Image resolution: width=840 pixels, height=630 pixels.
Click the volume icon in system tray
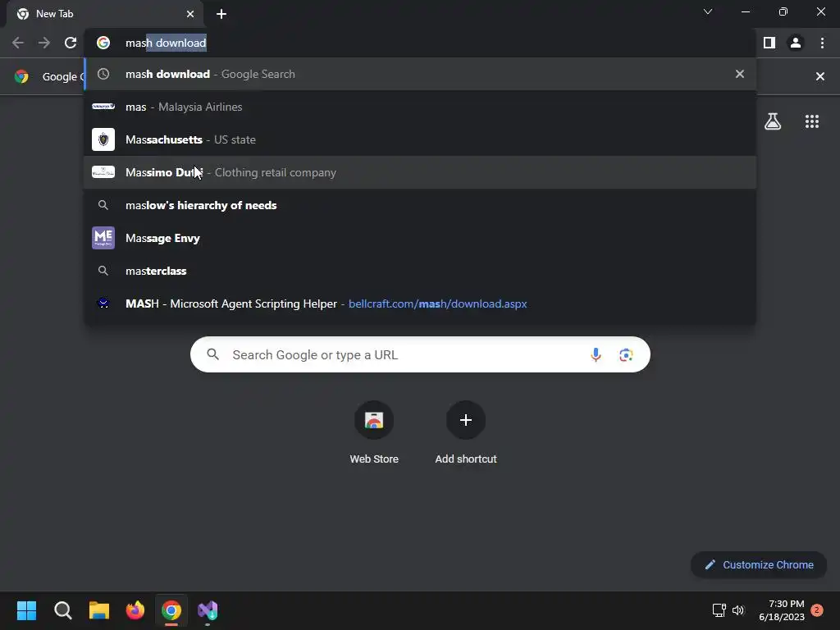click(738, 610)
